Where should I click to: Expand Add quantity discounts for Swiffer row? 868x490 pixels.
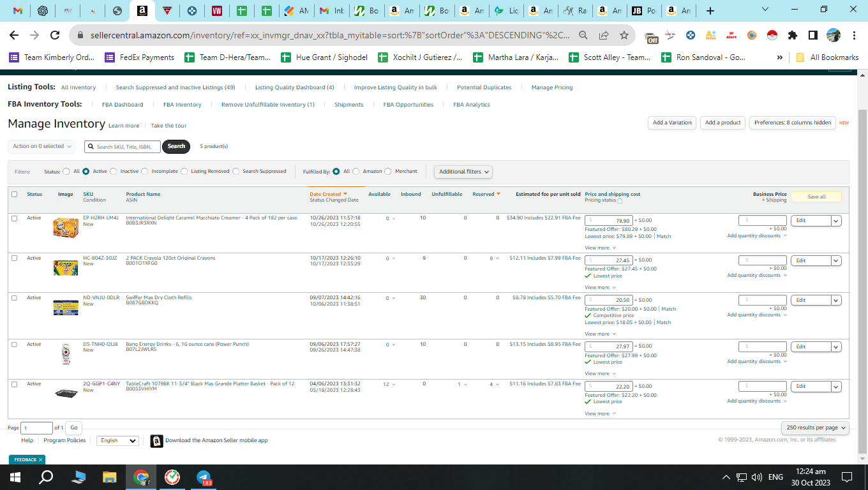[757, 315]
